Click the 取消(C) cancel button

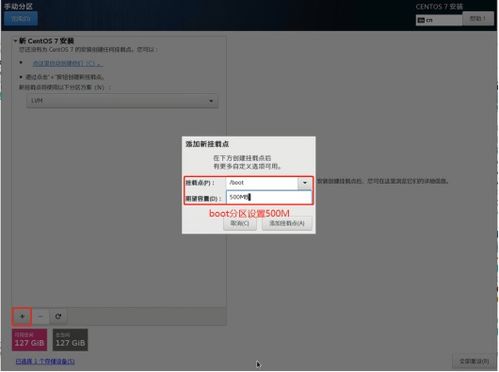(x=240, y=223)
